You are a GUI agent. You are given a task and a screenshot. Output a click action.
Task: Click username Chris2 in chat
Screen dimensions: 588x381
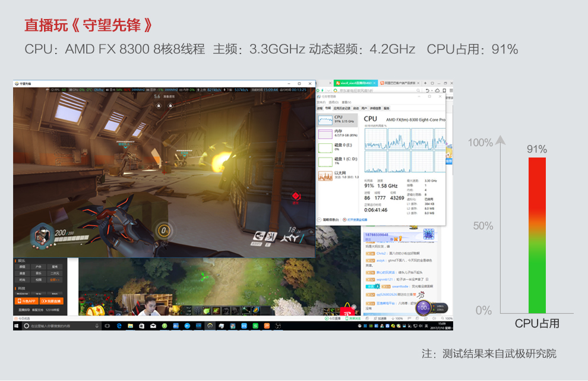[x=381, y=253]
